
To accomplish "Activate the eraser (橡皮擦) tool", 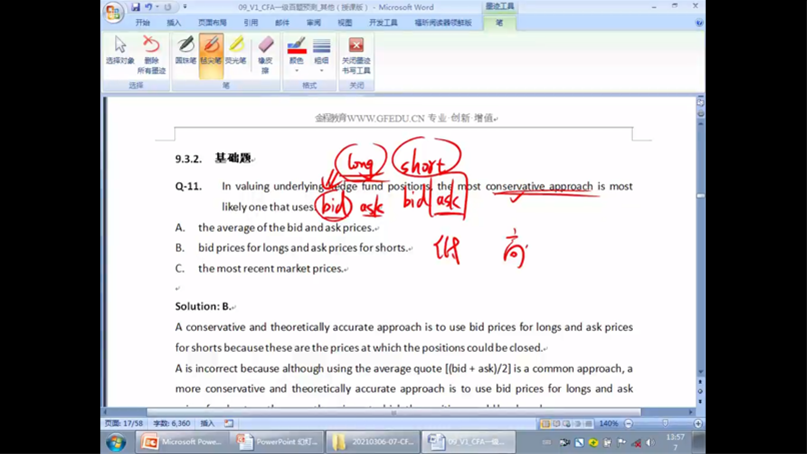I will tap(266, 55).
